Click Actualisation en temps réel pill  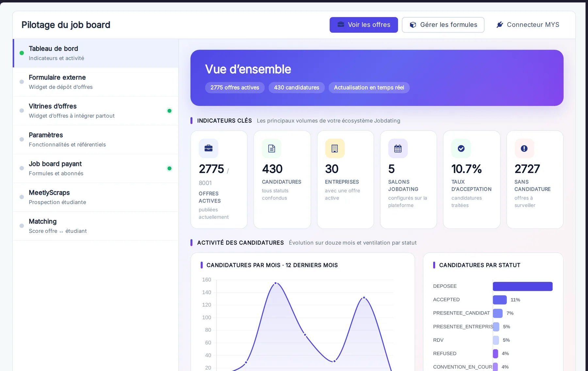tap(369, 88)
